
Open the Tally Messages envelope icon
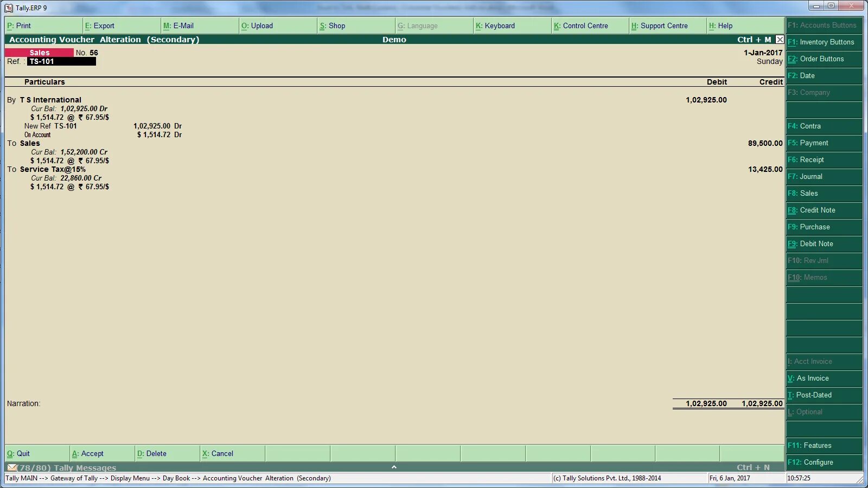click(x=12, y=467)
